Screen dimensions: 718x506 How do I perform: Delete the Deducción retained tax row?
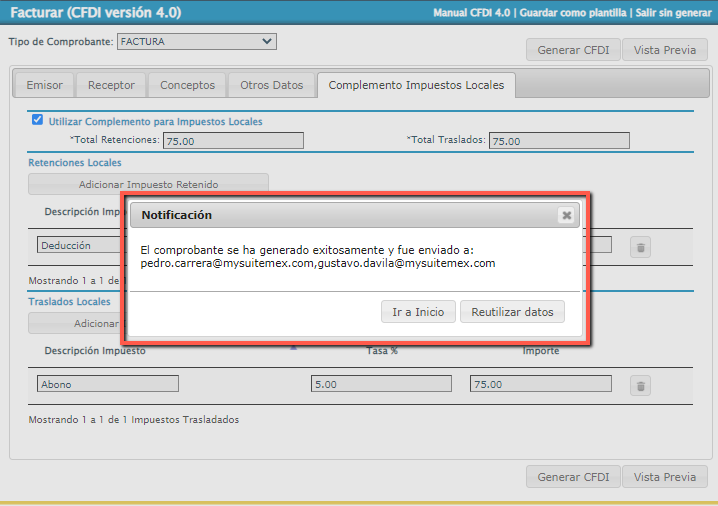(x=641, y=246)
